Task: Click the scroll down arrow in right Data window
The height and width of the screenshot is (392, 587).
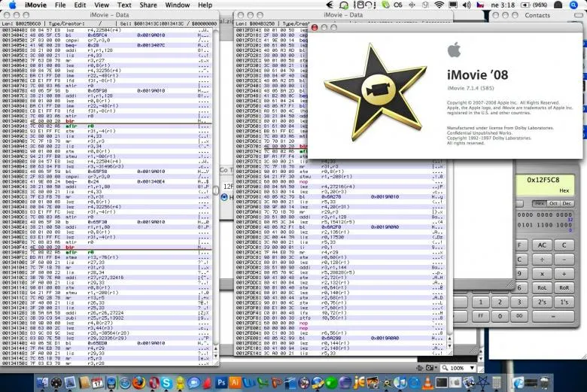Action: coord(449,346)
